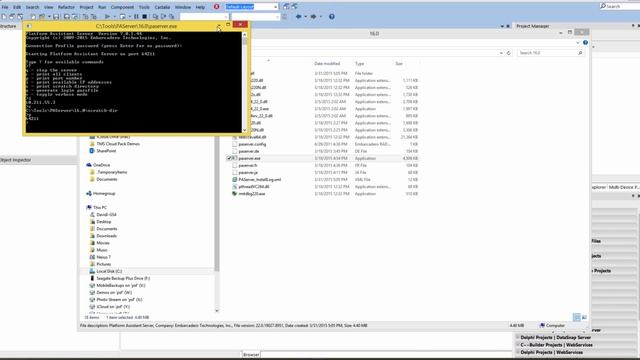Click the save desktop layout icon
640x360 pixels.
tap(286, 7)
